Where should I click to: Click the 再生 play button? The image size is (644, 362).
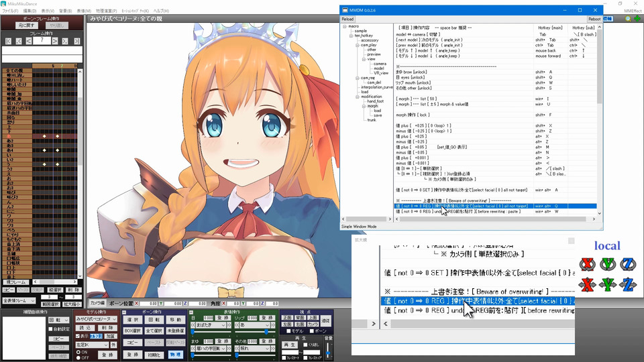click(x=290, y=345)
